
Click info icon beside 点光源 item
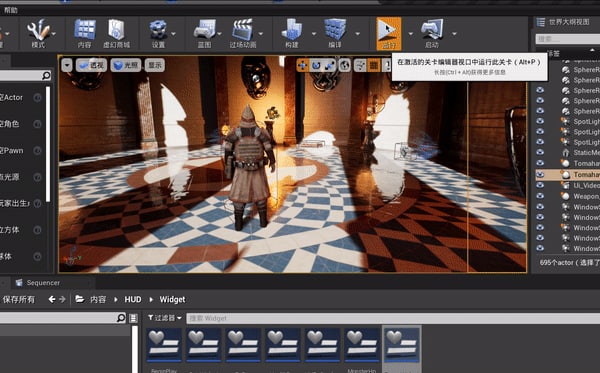[37, 177]
